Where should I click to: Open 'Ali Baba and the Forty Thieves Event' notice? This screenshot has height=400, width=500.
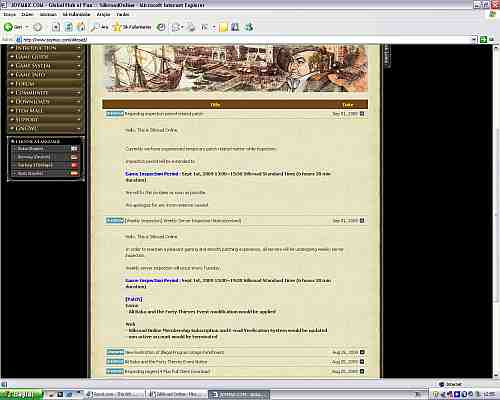coord(166,362)
